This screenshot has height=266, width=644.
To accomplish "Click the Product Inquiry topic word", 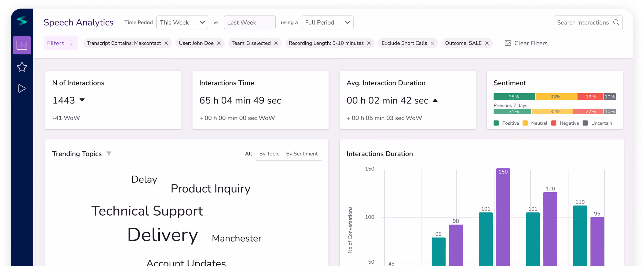I will (x=211, y=189).
